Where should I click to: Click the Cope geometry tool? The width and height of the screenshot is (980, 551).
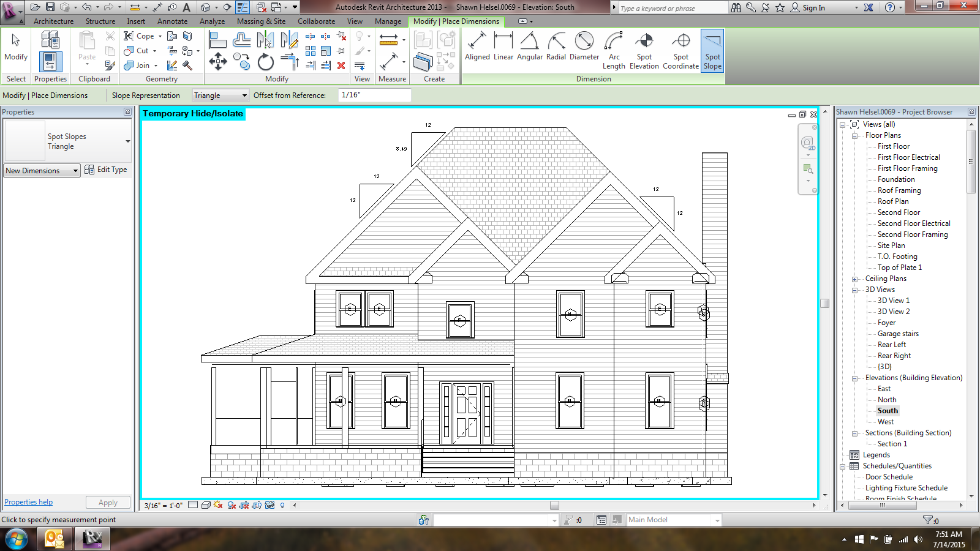(x=139, y=36)
